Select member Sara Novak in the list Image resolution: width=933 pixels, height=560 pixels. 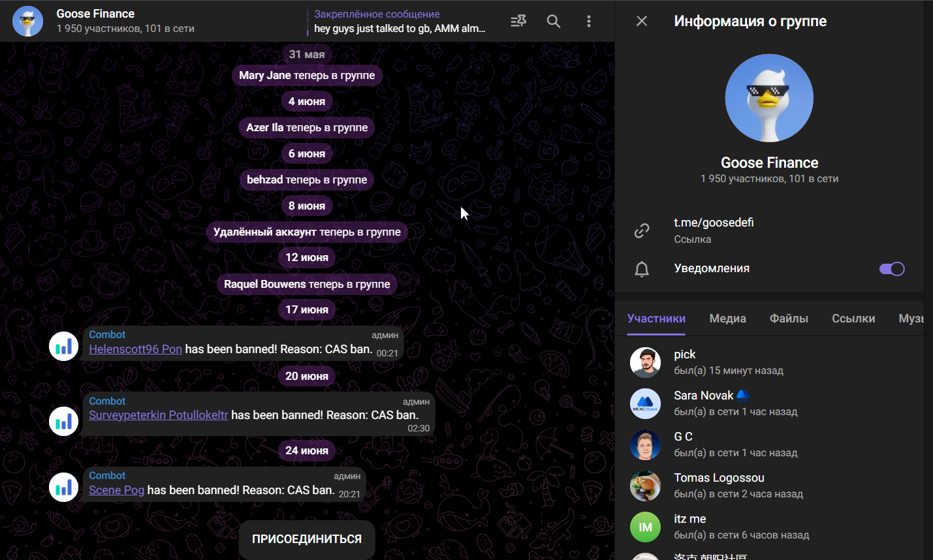click(x=769, y=403)
